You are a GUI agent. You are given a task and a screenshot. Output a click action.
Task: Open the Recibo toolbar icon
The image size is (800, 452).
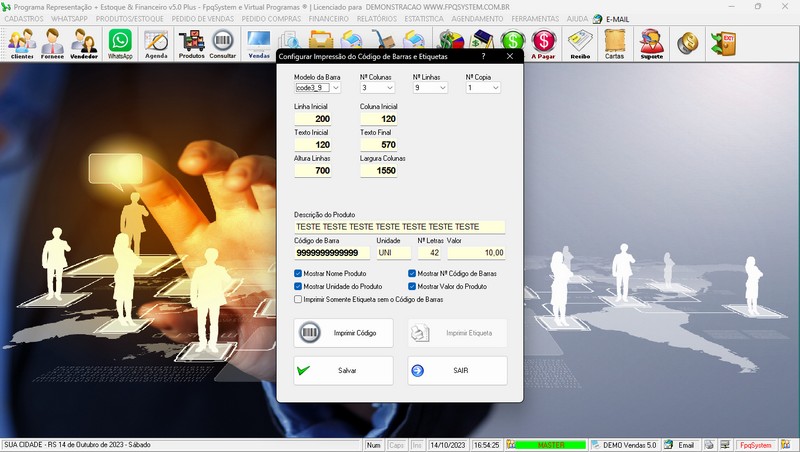point(580,43)
